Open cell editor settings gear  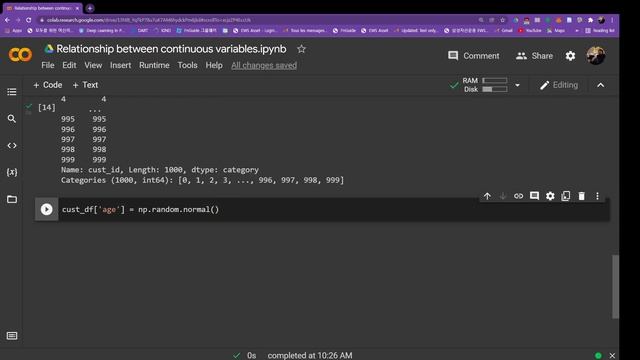coord(550,196)
